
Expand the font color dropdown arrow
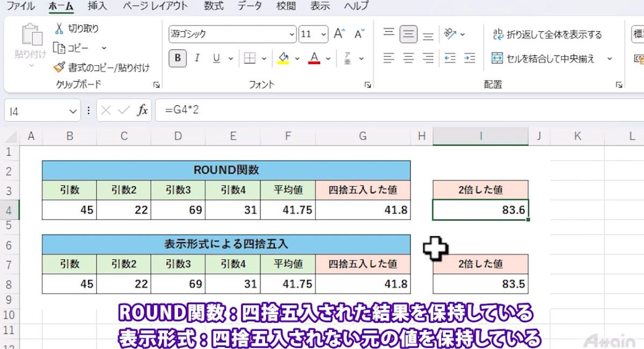[328, 58]
